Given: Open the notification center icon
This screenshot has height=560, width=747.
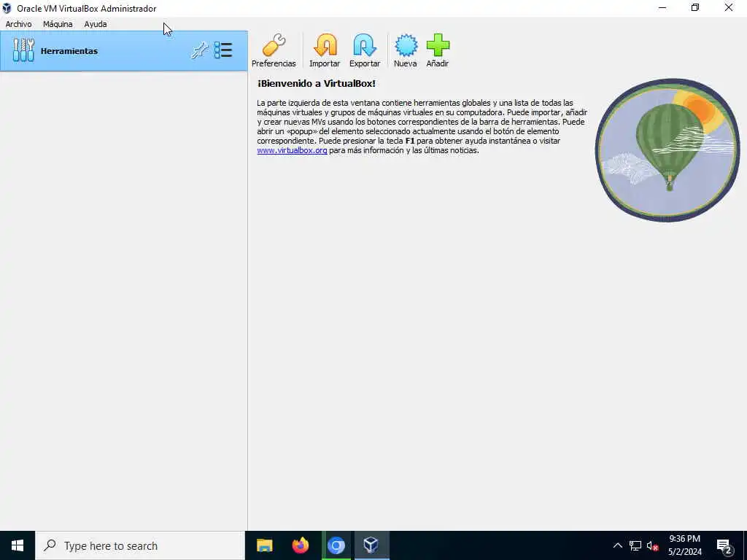Looking at the screenshot, I should 724,547.
